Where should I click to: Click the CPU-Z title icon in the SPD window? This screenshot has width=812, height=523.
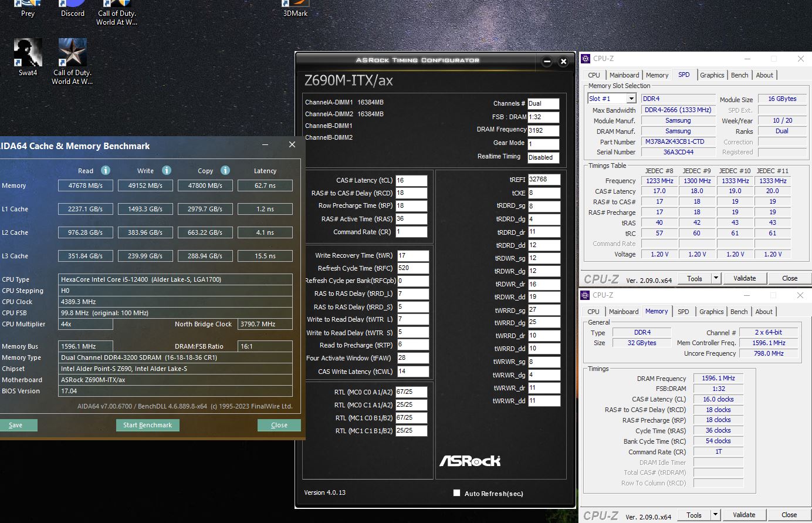[x=585, y=59]
